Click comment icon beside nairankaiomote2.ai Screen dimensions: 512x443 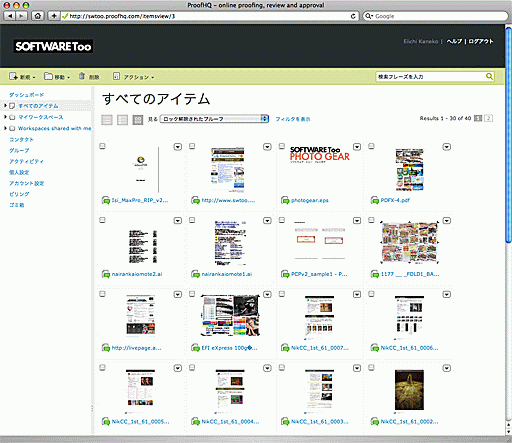tap(106, 274)
